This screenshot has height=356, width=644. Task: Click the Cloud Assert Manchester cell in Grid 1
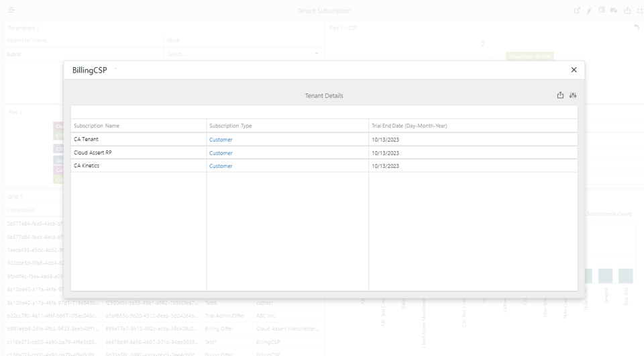[288, 329]
